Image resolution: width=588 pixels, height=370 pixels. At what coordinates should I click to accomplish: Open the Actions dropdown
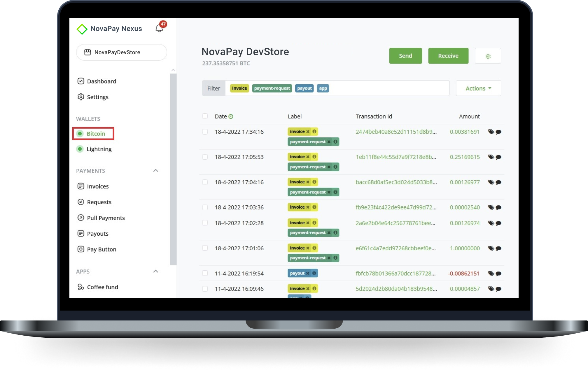click(x=478, y=88)
